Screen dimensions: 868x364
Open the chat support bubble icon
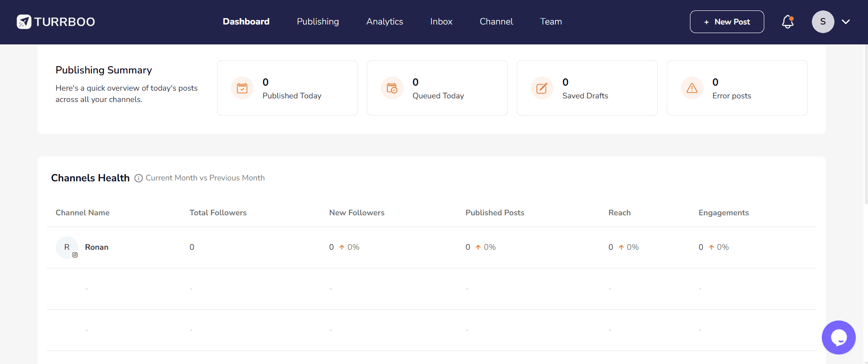click(839, 337)
